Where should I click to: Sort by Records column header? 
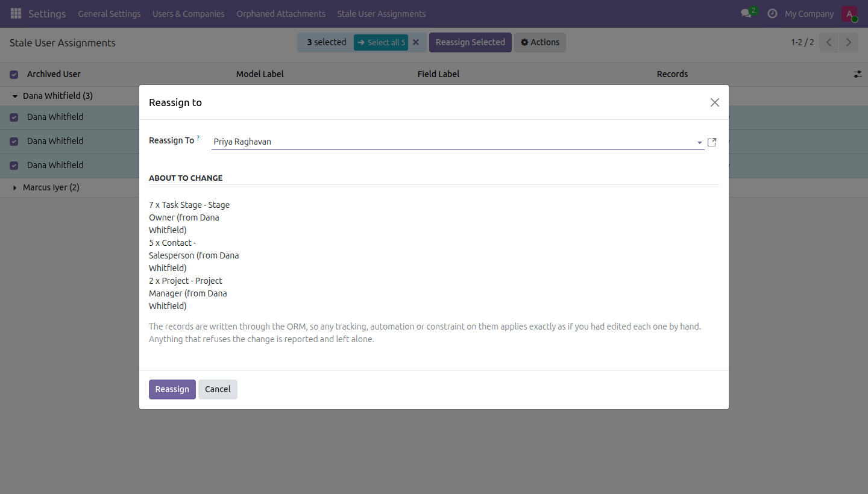point(672,74)
